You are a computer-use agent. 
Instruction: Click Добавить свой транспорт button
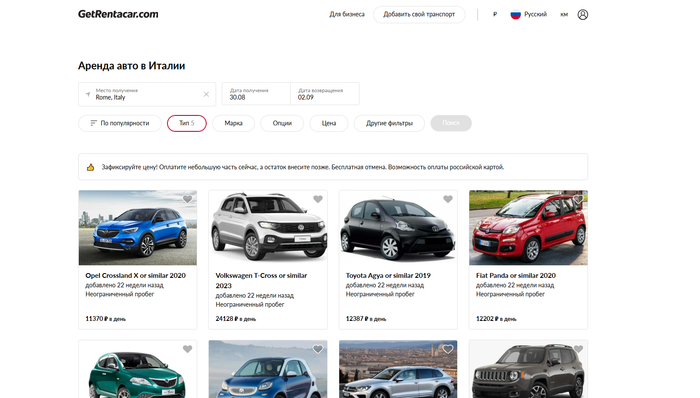coord(419,14)
